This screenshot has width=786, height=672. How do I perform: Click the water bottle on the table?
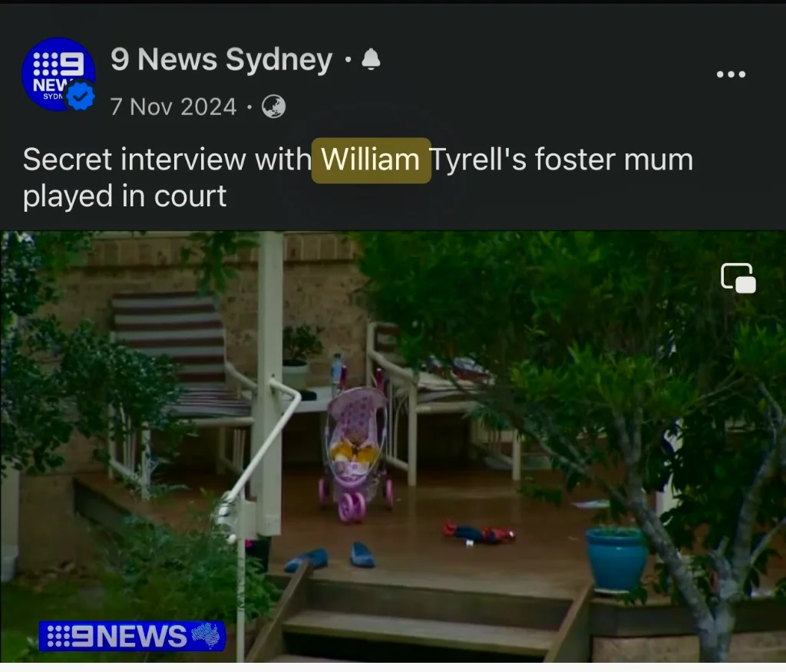click(336, 368)
